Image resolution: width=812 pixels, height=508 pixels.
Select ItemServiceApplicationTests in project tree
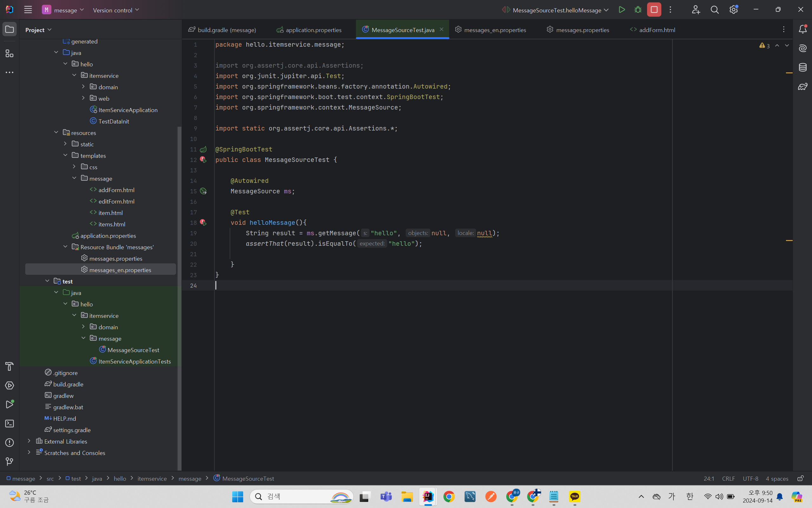coord(134,361)
